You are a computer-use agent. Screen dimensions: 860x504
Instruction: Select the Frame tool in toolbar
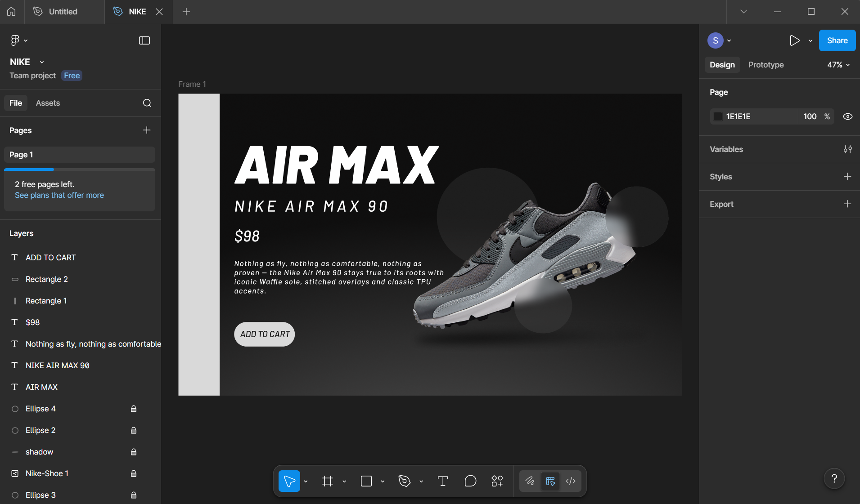tap(328, 481)
